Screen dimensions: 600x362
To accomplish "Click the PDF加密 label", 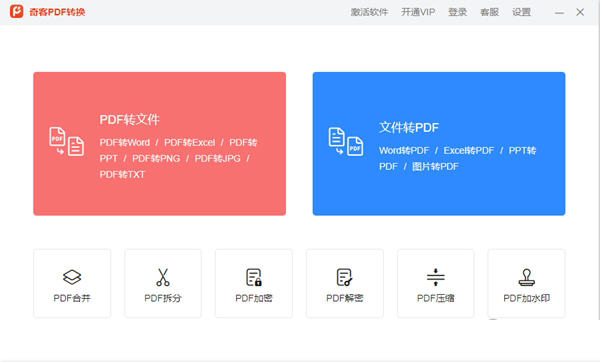I will pos(254,298).
